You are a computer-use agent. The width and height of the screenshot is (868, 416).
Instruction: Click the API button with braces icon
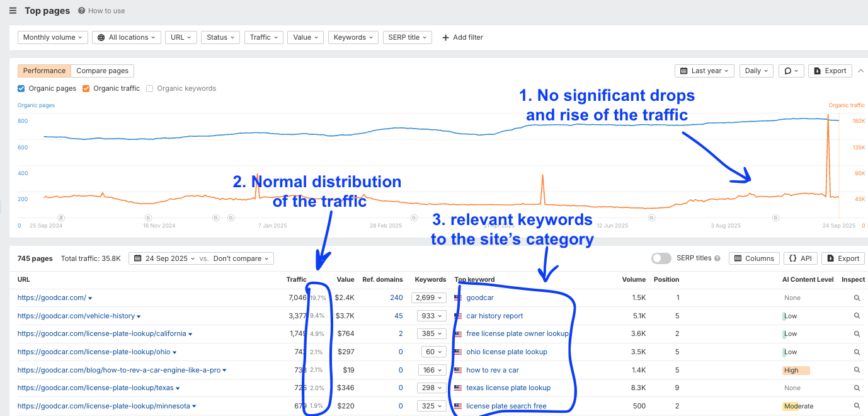pyautogui.click(x=800, y=258)
